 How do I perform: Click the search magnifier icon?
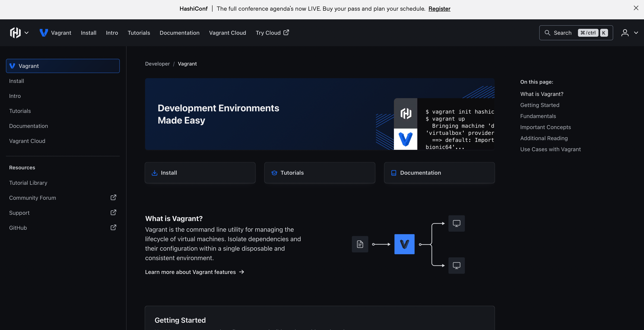pyautogui.click(x=547, y=33)
